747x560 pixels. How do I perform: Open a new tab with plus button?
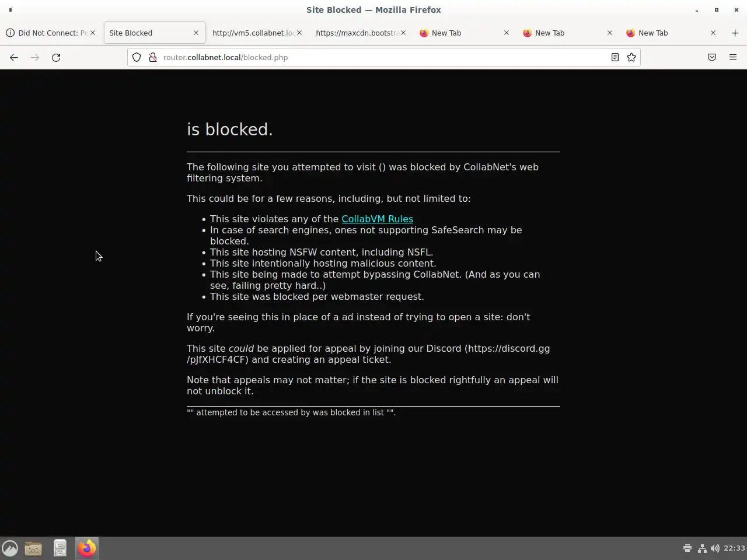click(735, 33)
